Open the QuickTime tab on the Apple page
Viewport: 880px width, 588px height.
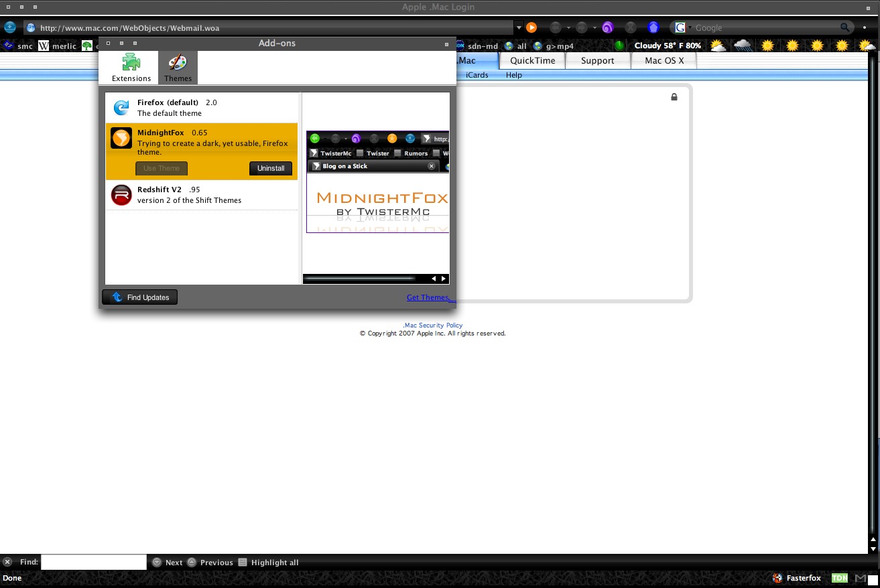click(533, 60)
